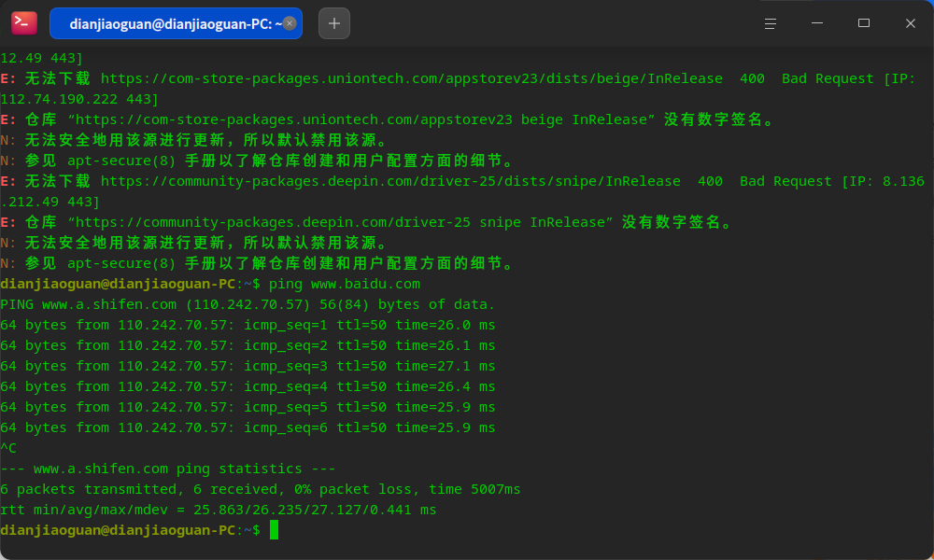The width and height of the screenshot is (934, 560).
Task: Click the 'ping www.baidu.com' command text
Action: (x=345, y=284)
